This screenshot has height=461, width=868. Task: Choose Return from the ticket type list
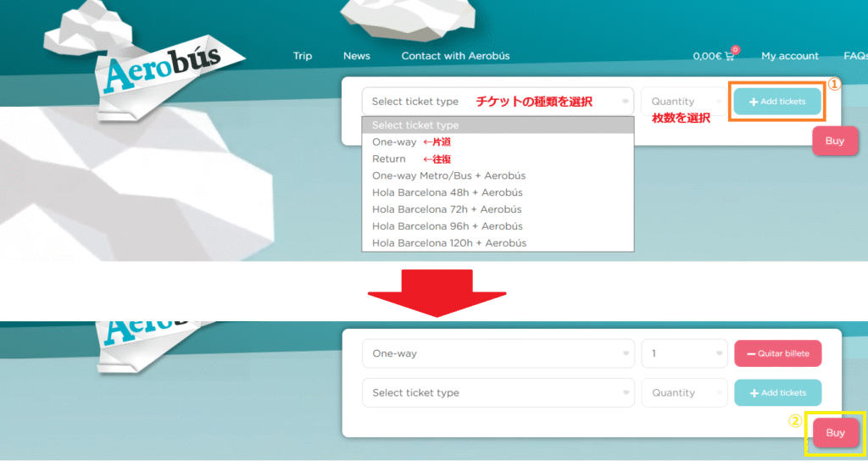(x=389, y=159)
